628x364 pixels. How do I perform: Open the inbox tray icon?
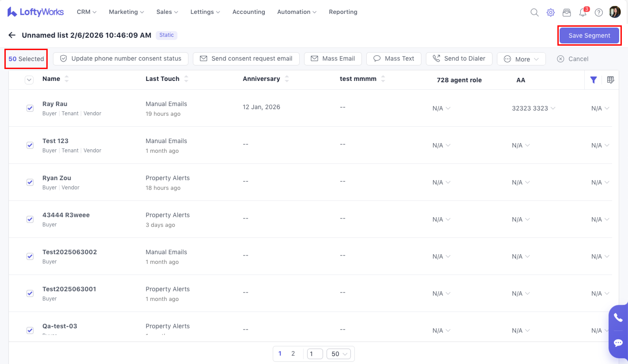click(x=566, y=12)
